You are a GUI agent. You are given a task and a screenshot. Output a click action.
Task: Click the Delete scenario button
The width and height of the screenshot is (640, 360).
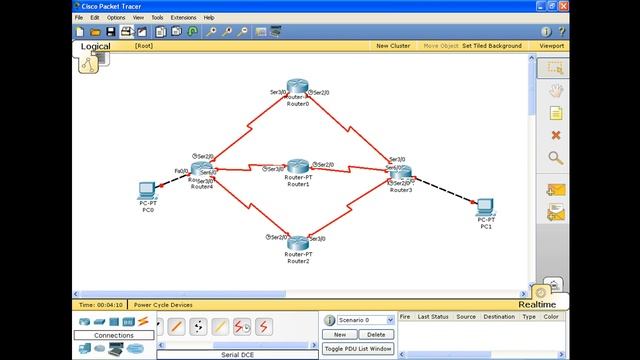tap(376, 335)
